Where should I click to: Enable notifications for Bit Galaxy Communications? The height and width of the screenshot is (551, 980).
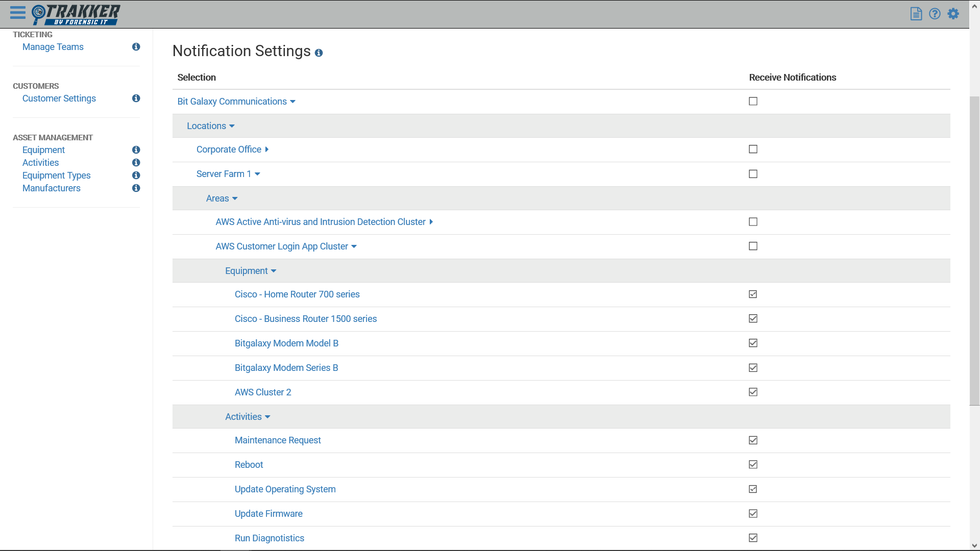[753, 102]
